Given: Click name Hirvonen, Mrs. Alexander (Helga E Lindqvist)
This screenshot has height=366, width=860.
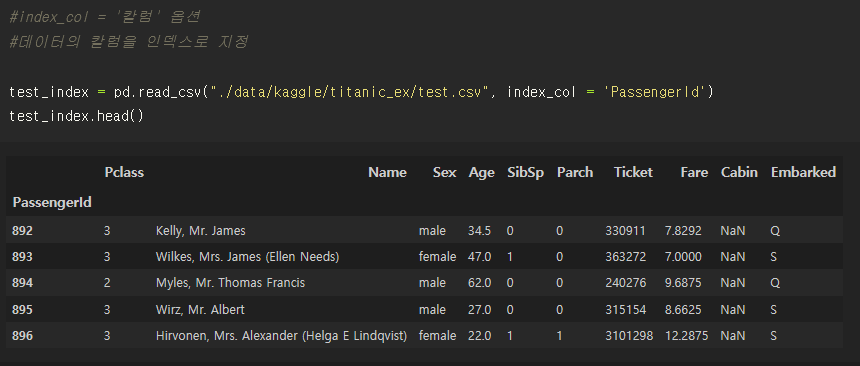Looking at the screenshot, I should coord(281,336).
